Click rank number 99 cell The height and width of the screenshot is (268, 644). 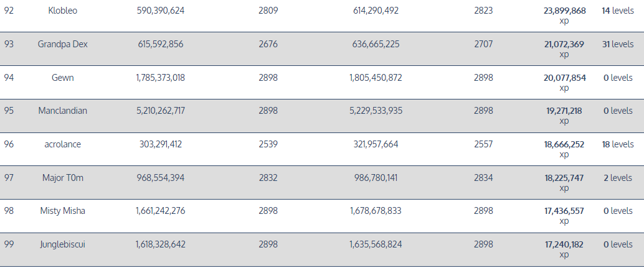9,244
